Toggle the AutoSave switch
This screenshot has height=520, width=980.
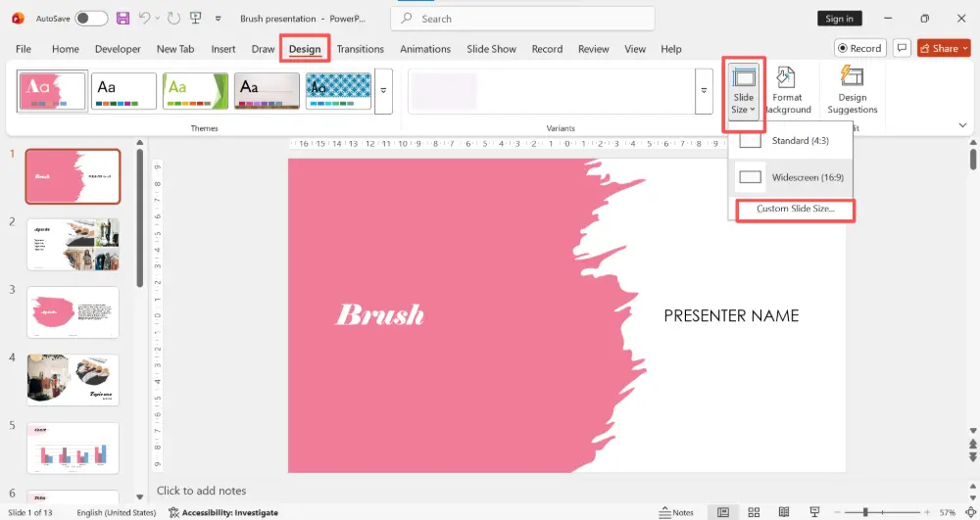coord(91,19)
